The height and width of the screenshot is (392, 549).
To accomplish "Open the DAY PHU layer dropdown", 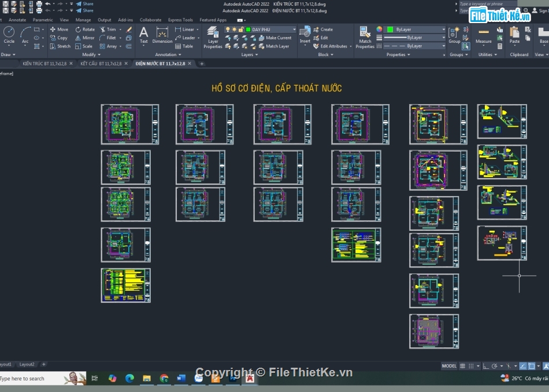I will tap(294, 29).
